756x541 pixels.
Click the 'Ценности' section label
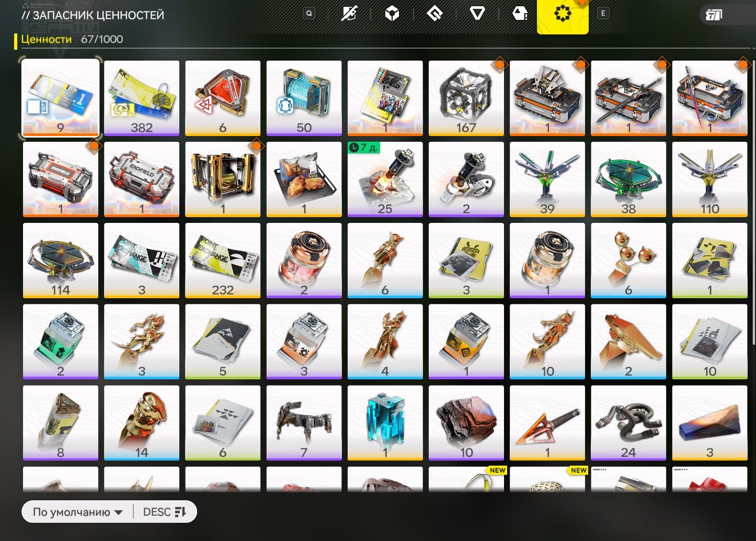click(47, 39)
